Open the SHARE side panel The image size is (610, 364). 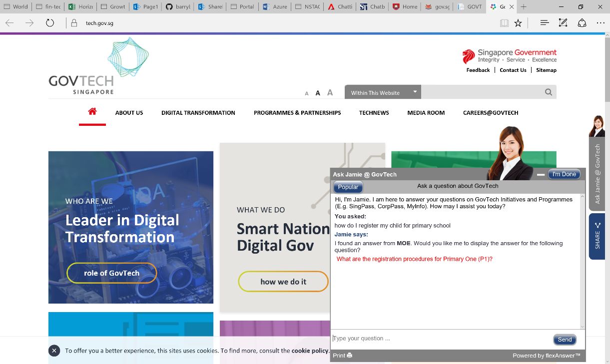[597, 236]
